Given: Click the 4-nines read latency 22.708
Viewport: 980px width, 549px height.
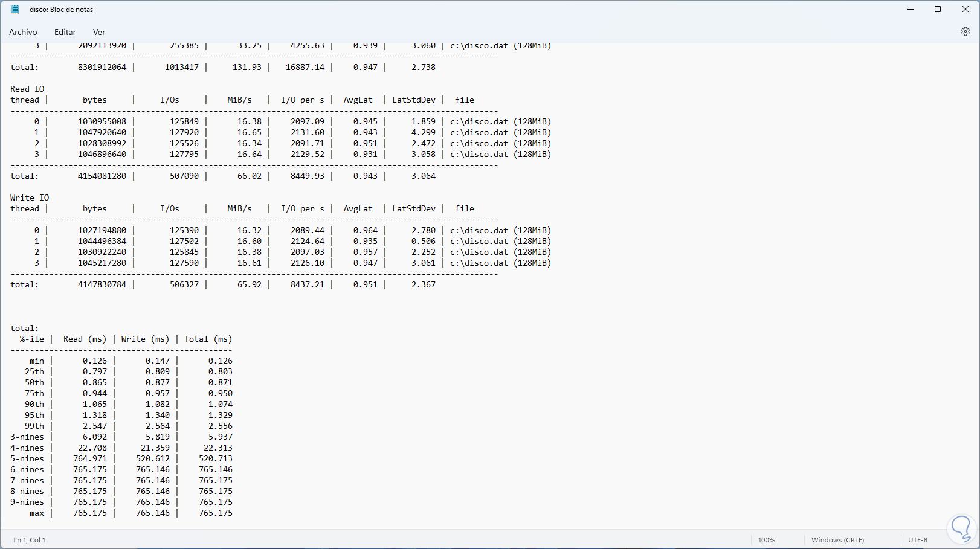Looking at the screenshot, I should [x=92, y=448].
